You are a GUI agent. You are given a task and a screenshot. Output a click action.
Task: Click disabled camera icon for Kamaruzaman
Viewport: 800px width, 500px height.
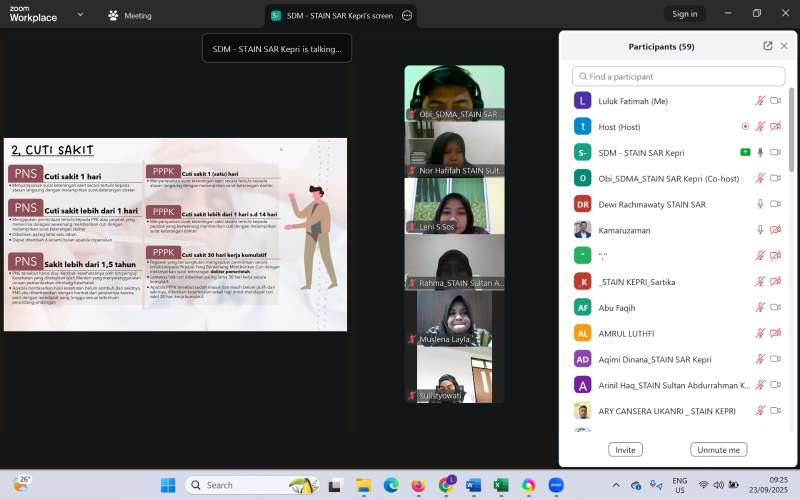pos(775,230)
